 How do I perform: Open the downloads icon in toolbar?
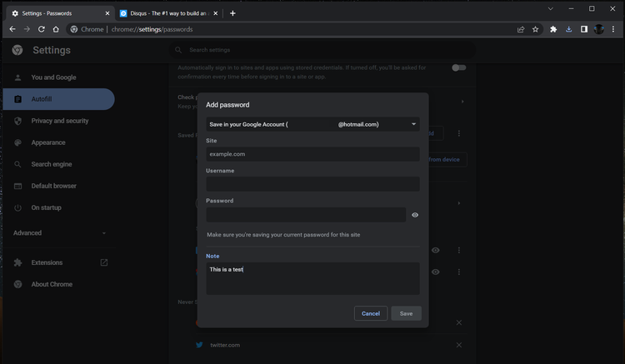point(568,29)
